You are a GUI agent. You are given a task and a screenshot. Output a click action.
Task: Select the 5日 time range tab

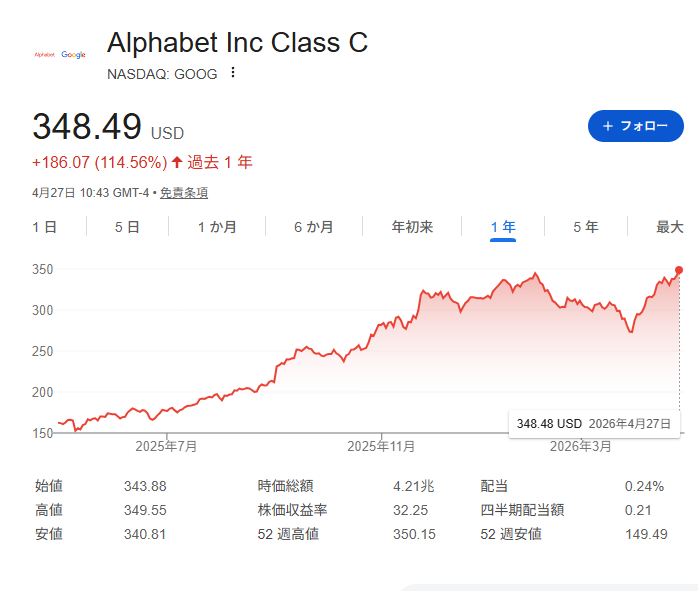[x=127, y=227]
